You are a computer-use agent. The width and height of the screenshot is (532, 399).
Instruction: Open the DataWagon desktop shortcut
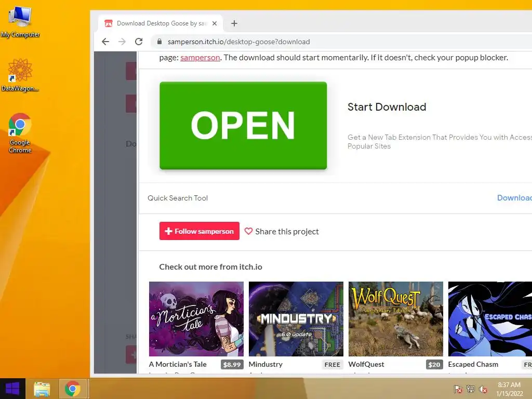click(x=20, y=75)
